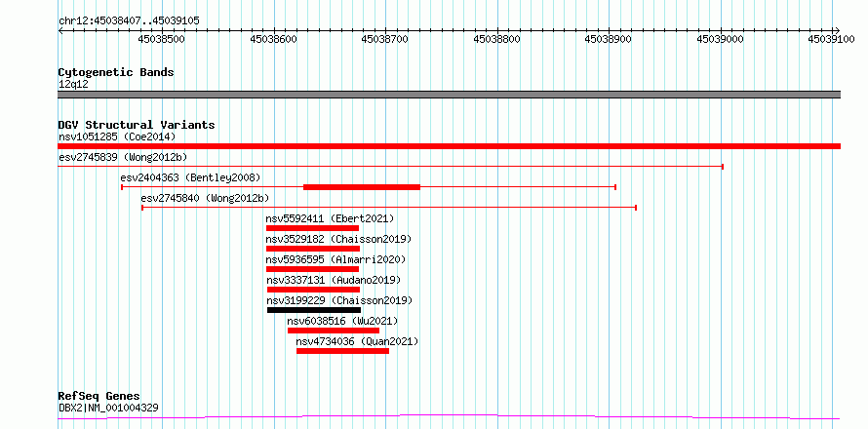
Task: Select the thin esv2745839 variant line
Action: 390,167
